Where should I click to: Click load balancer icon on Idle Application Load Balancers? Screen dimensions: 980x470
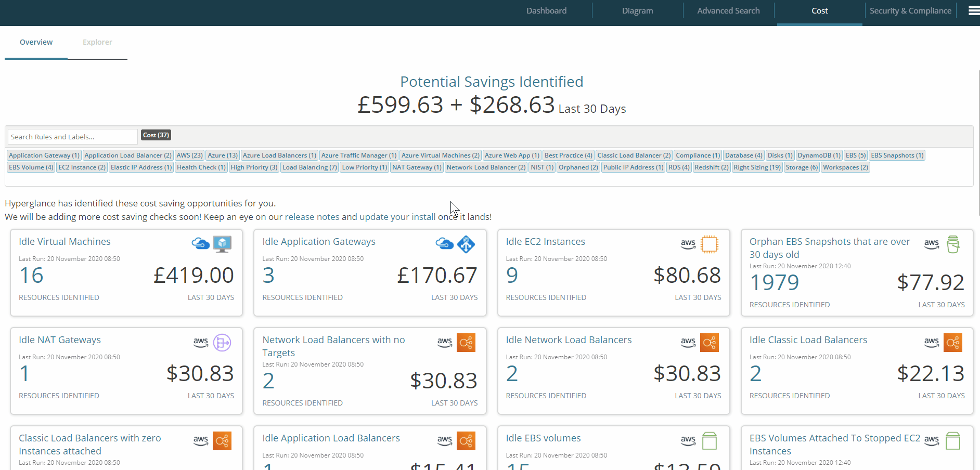tap(466, 441)
